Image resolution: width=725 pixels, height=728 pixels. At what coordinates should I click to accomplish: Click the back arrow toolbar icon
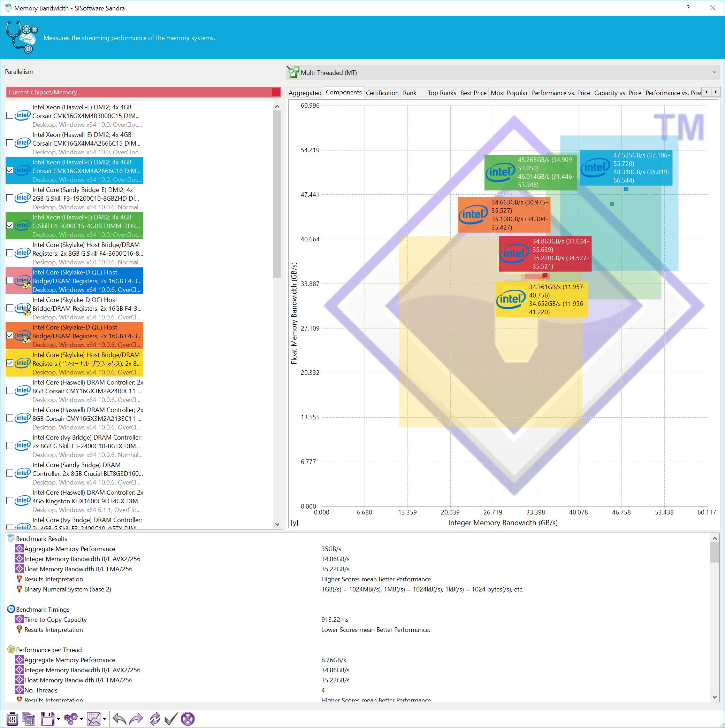pyautogui.click(x=119, y=719)
